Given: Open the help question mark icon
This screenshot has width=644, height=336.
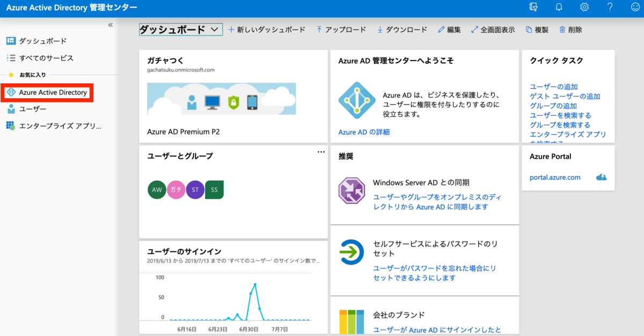Looking at the screenshot, I should (x=610, y=7).
